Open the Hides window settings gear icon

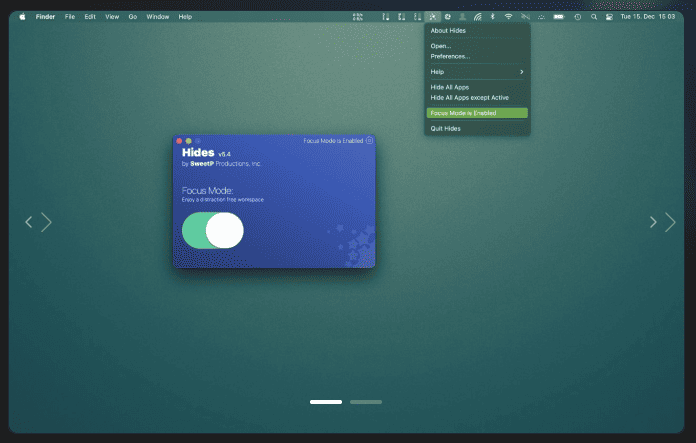pos(369,140)
